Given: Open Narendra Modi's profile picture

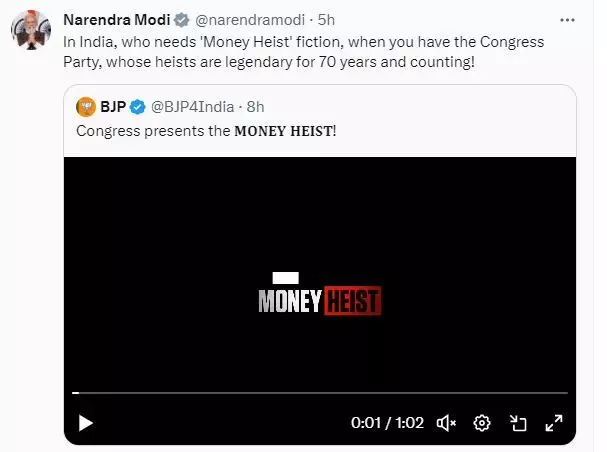Looking at the screenshot, I should coord(33,31).
